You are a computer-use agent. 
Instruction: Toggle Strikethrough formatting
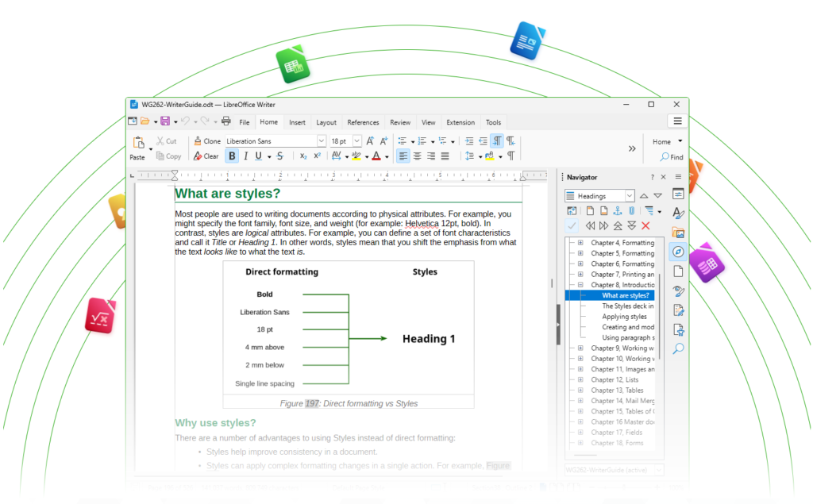point(280,156)
